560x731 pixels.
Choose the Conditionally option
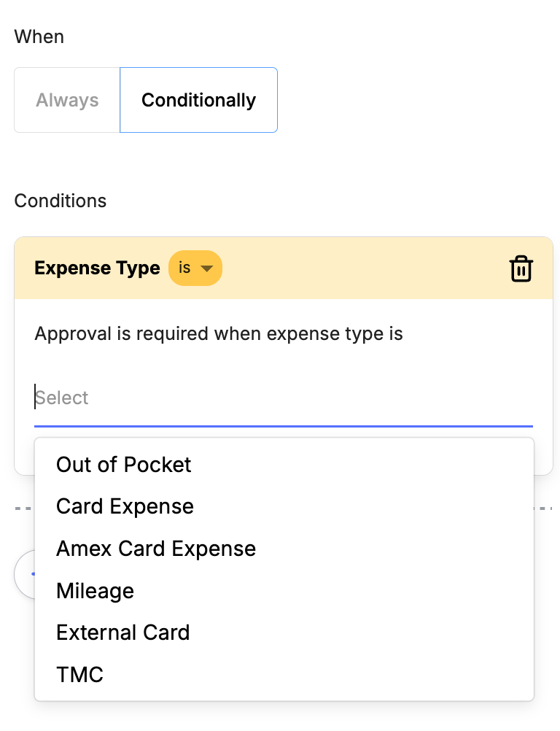[x=198, y=100]
